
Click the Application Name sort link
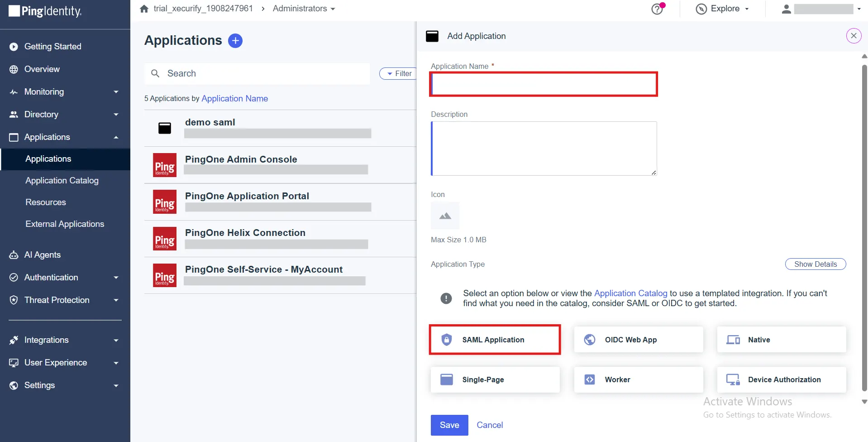(234, 99)
